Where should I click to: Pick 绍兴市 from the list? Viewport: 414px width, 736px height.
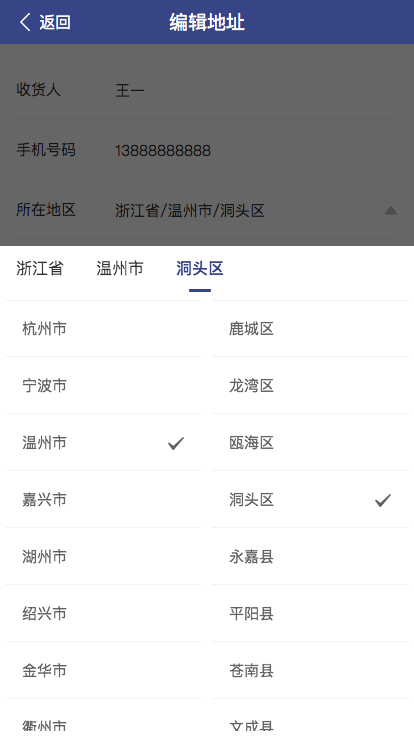103,613
